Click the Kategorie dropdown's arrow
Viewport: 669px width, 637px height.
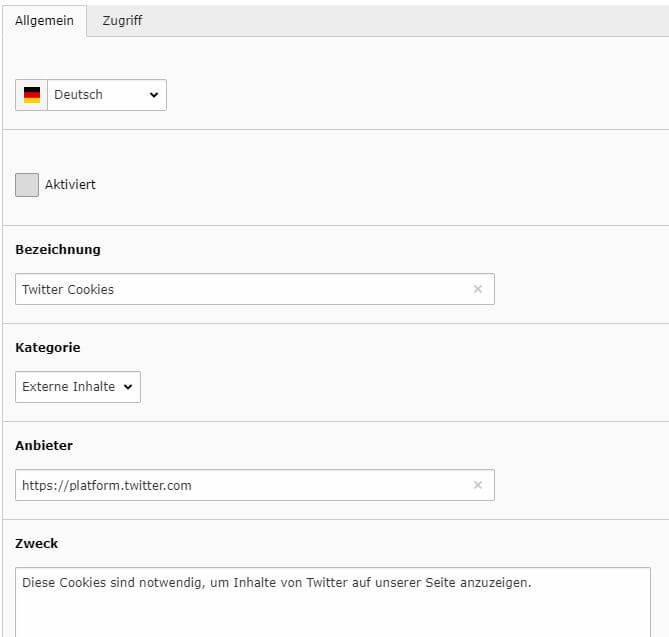click(x=128, y=387)
